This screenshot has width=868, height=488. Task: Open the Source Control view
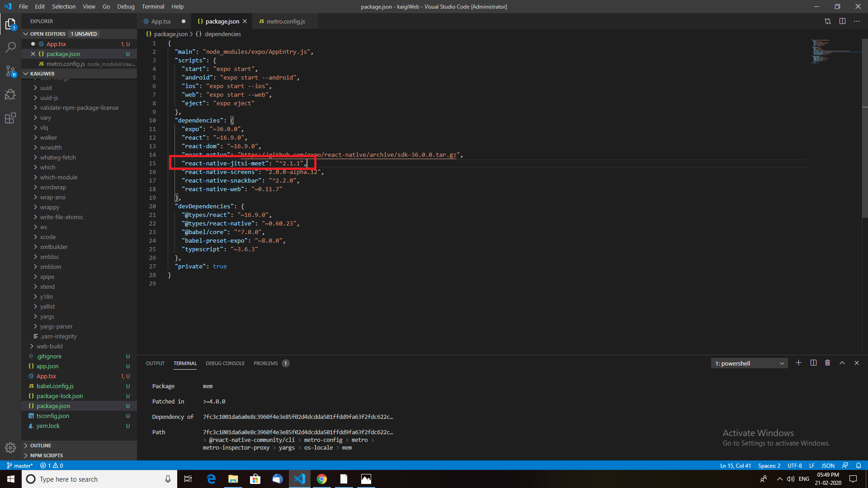tap(10, 71)
